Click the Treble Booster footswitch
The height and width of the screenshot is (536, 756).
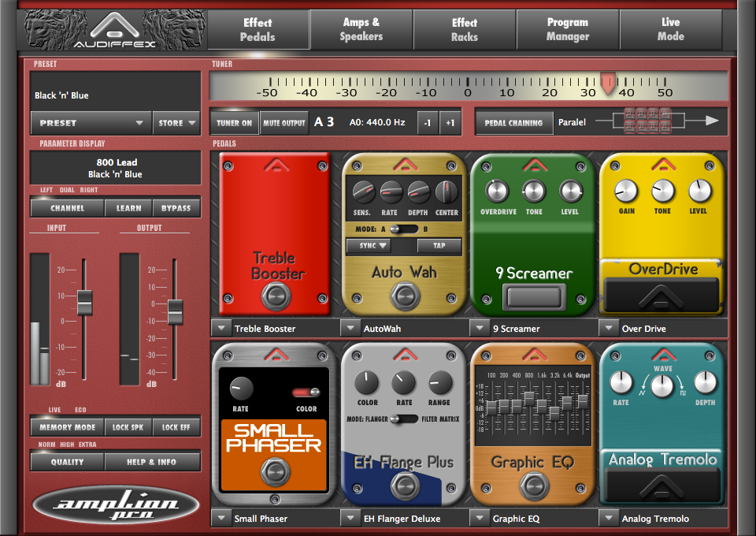pos(276,296)
